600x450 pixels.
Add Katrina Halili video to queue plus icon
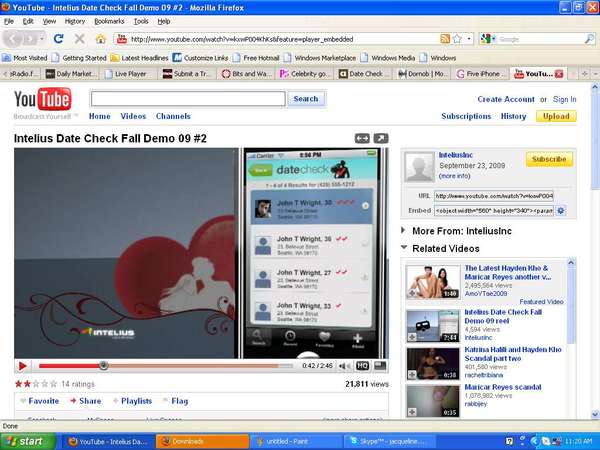(x=412, y=375)
